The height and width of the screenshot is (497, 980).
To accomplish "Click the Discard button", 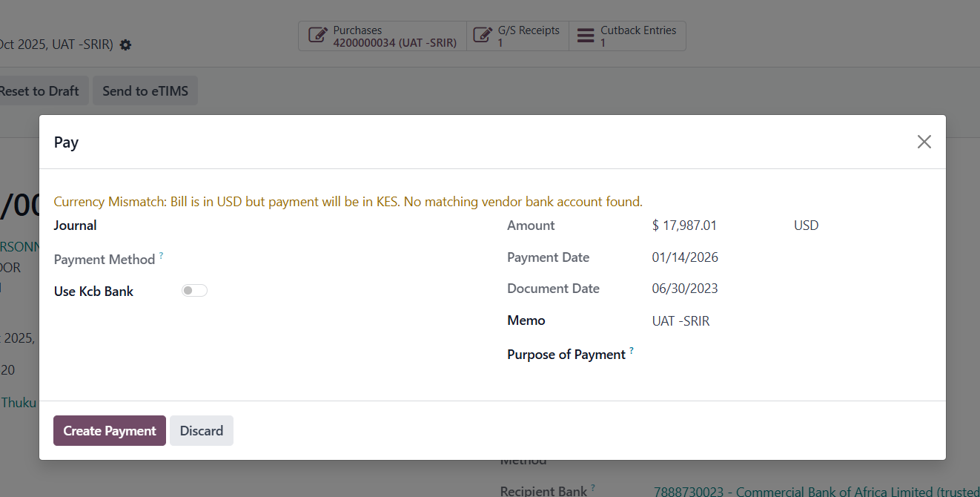I will 202,431.
